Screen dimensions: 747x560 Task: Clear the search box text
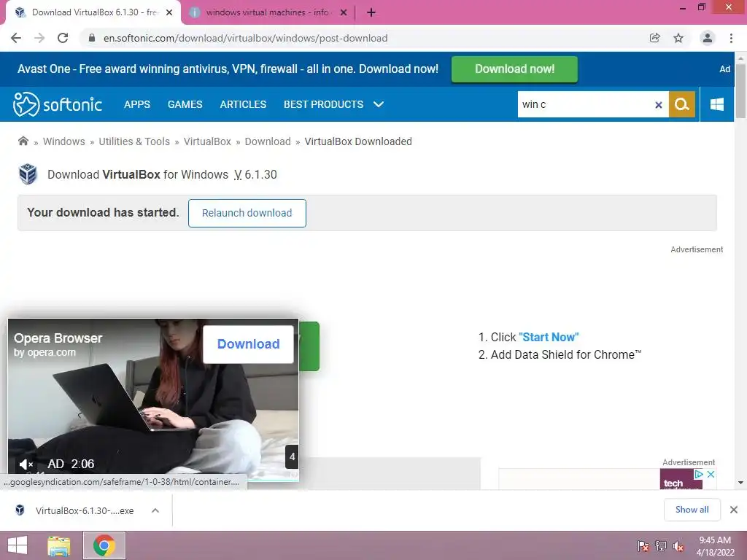coord(659,105)
